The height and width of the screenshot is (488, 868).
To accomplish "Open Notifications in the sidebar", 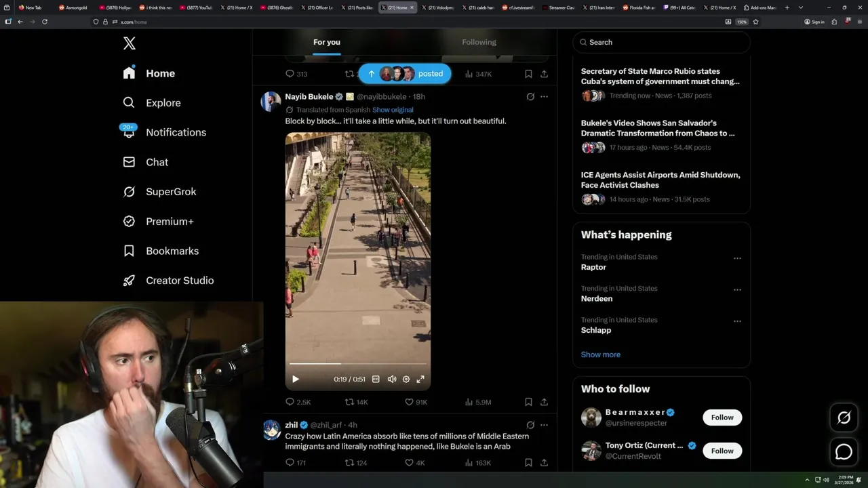I will coord(164,132).
